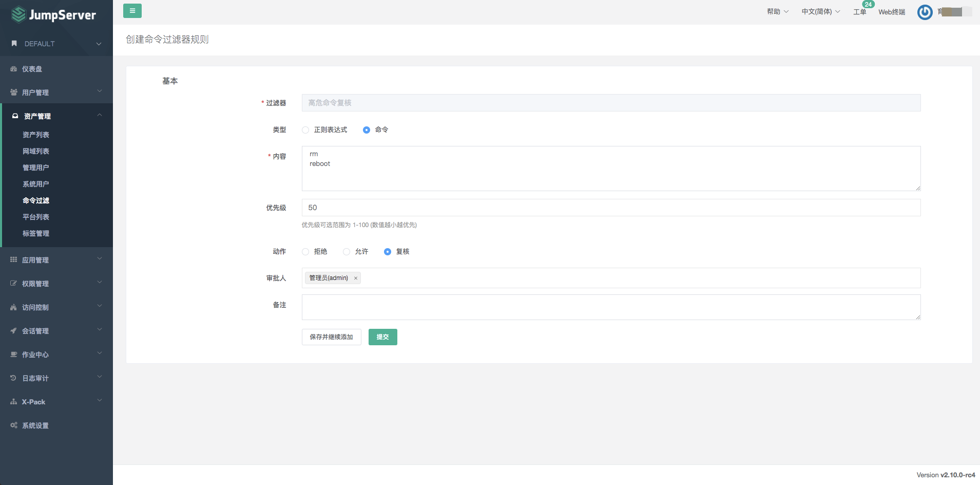Open the 帮助 help dropdown
980x485 pixels.
(x=778, y=12)
